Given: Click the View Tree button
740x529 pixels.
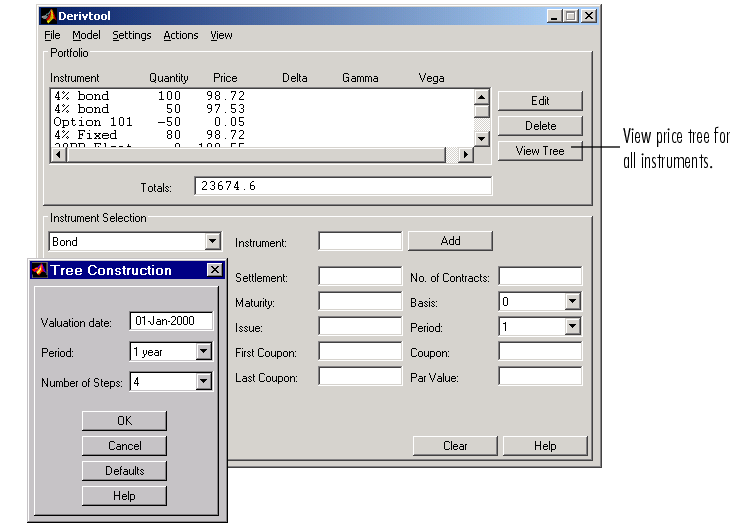Looking at the screenshot, I should (x=540, y=151).
